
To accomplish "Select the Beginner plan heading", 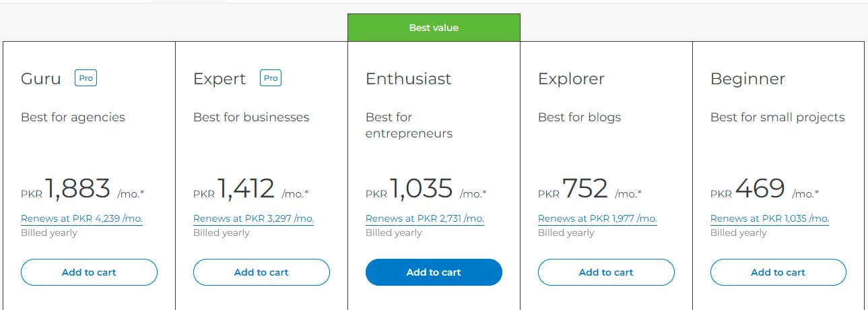I will tap(747, 79).
